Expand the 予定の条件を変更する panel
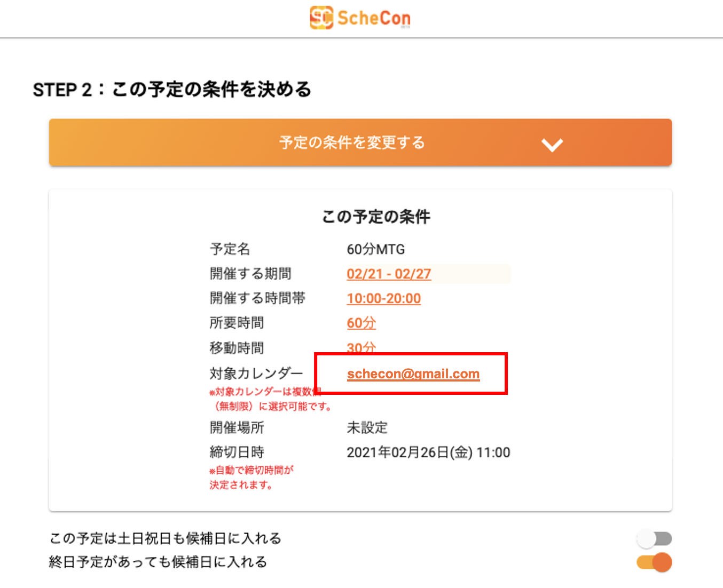This screenshot has width=723, height=588. 352,142
